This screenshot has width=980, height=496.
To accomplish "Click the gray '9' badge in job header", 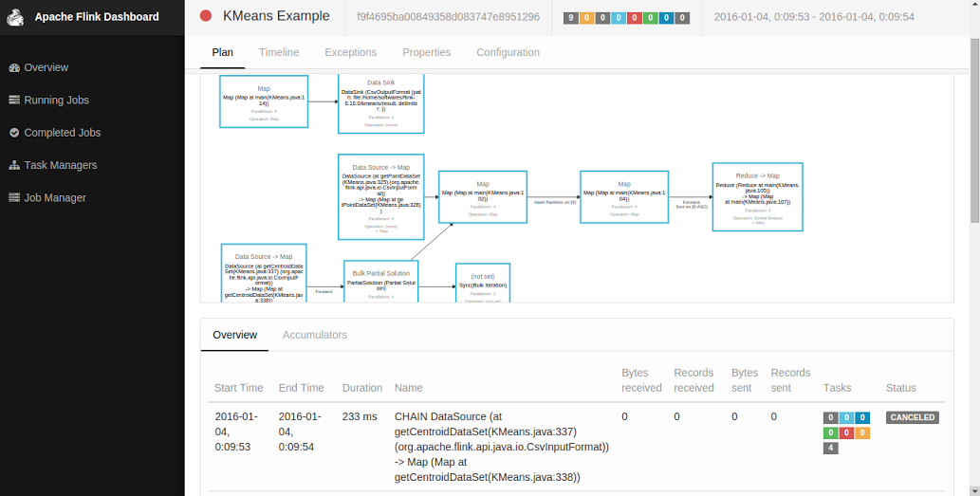I will [x=570, y=18].
